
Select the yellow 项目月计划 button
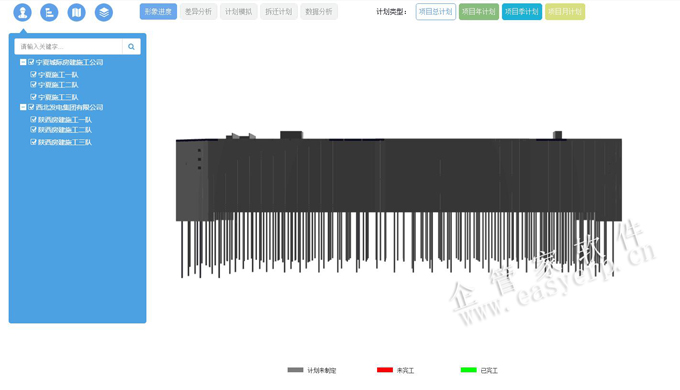[x=565, y=12]
